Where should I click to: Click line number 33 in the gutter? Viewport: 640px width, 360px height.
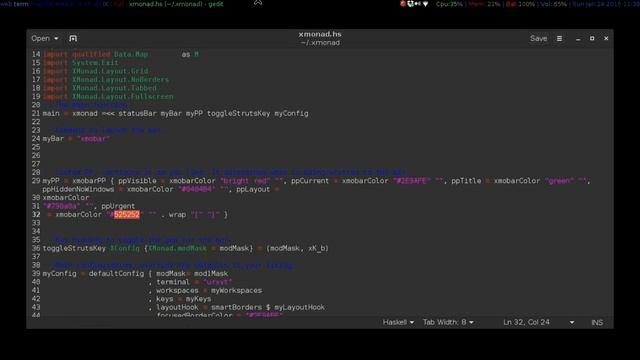coord(36,223)
